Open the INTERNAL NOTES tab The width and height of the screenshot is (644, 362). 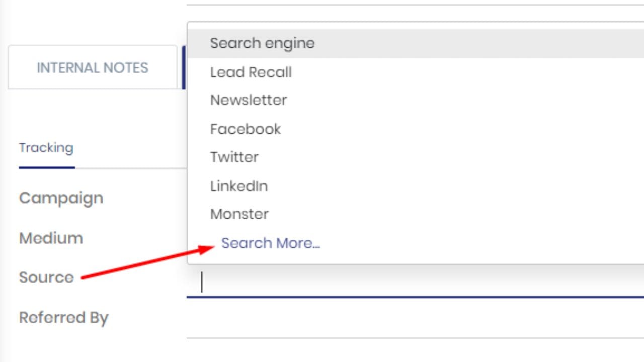point(93,67)
